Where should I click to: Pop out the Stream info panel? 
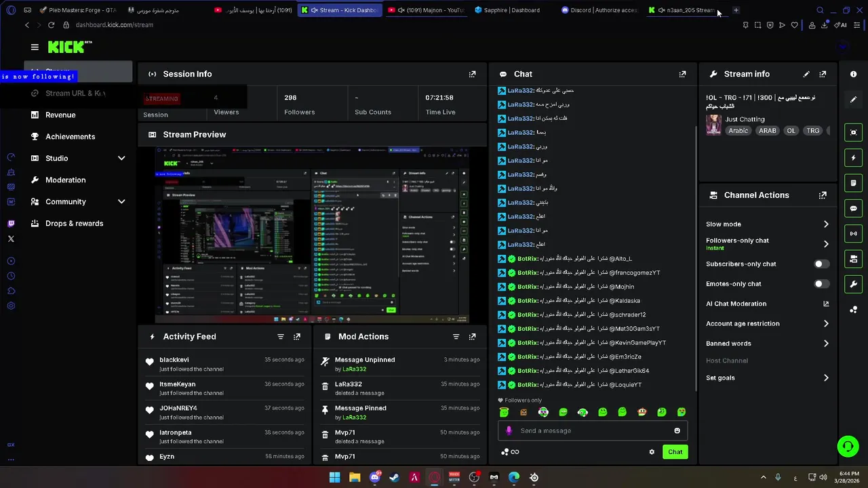point(823,74)
